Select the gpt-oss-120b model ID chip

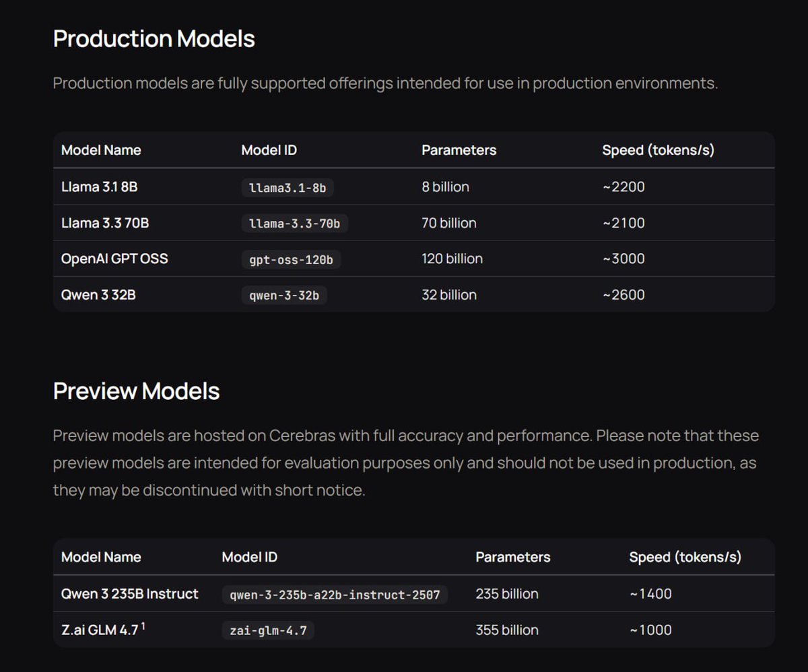click(x=291, y=259)
